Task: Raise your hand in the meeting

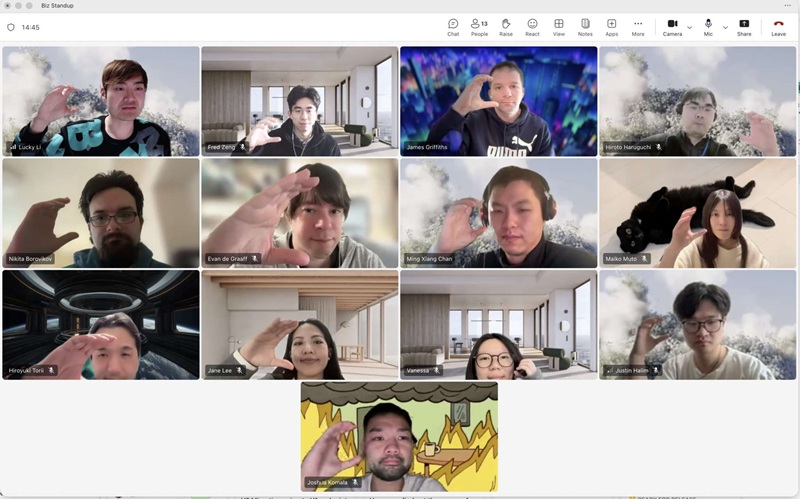Action: tap(506, 26)
